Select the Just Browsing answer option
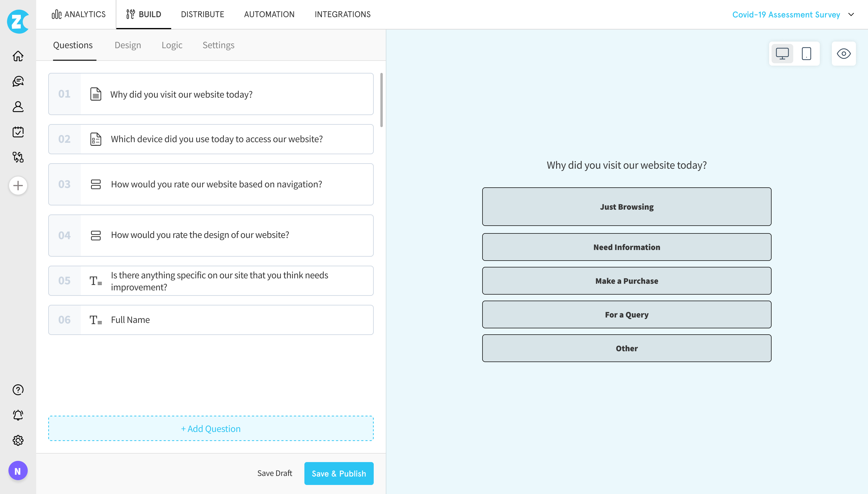868x494 pixels. (627, 206)
